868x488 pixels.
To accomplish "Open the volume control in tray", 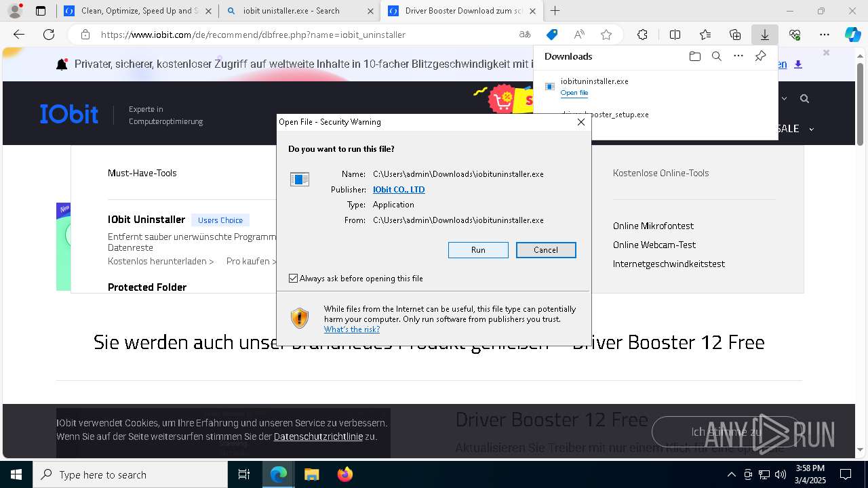I will [x=780, y=474].
